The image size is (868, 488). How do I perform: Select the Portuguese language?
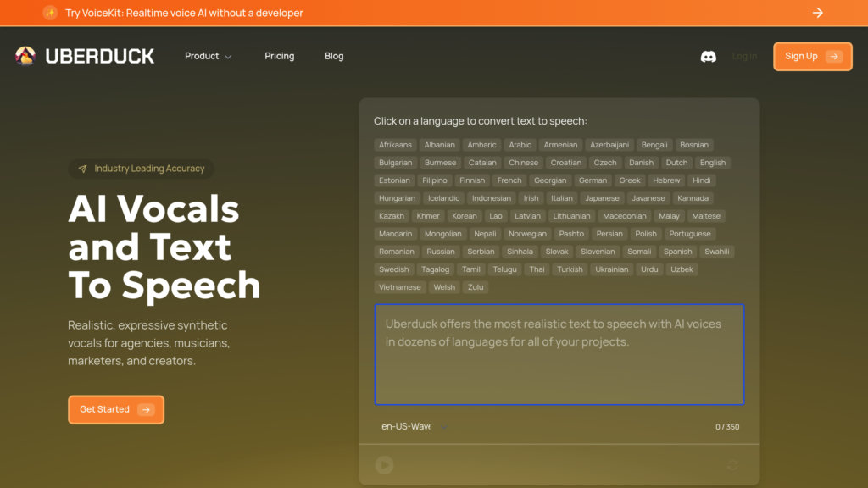coord(690,234)
